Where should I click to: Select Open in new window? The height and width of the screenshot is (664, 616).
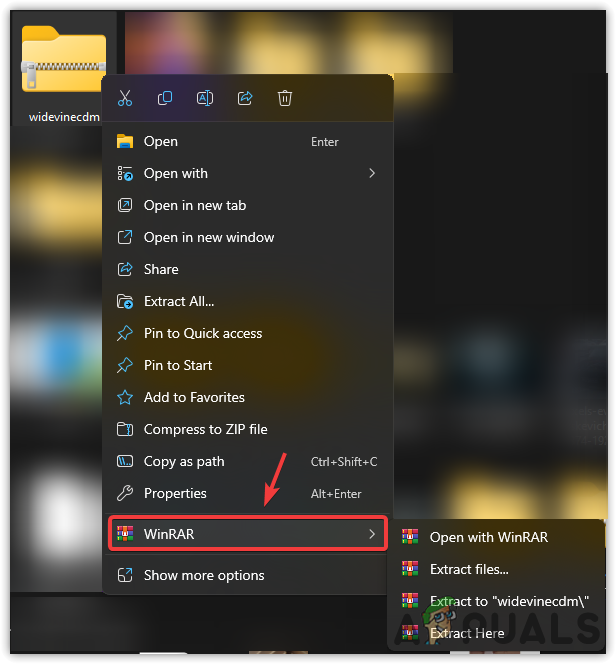coord(248,237)
